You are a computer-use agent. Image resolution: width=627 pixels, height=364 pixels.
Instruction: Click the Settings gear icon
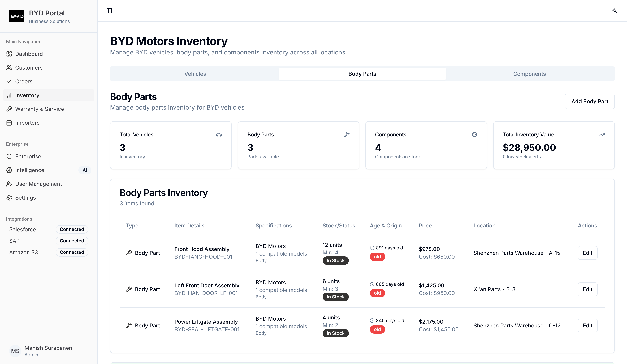[x=9, y=197]
